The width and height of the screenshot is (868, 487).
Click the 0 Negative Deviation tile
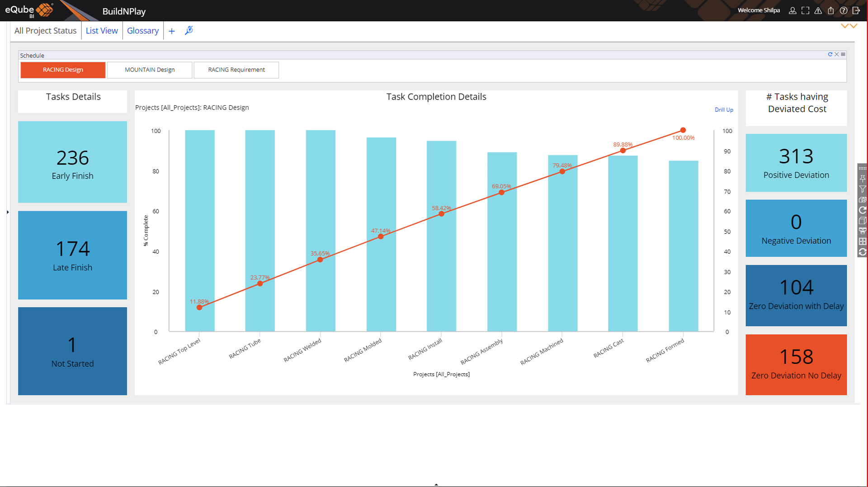[796, 228]
